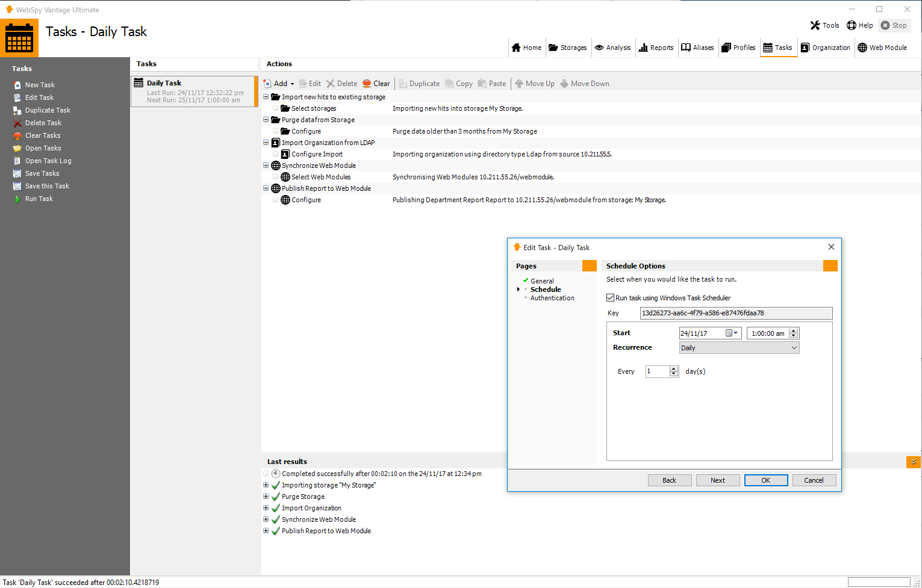Check the box next to Select storages action
The width and height of the screenshot is (922, 588).
276,108
